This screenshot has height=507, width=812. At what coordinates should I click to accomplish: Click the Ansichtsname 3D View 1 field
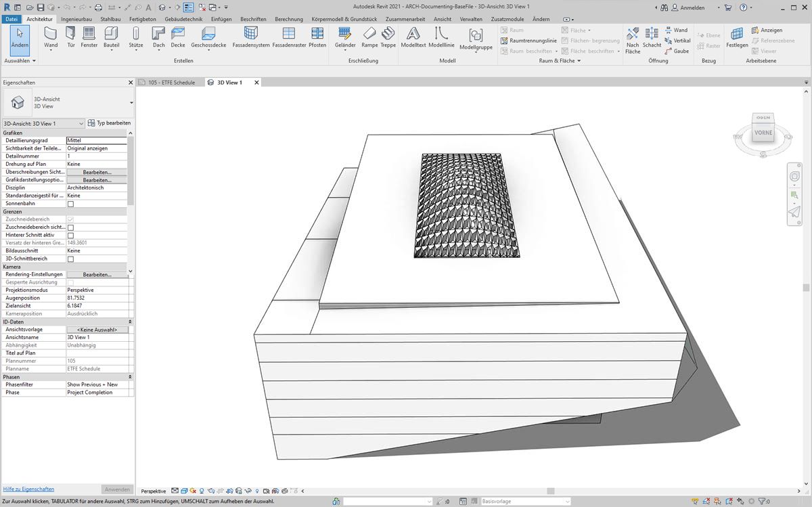click(97, 337)
